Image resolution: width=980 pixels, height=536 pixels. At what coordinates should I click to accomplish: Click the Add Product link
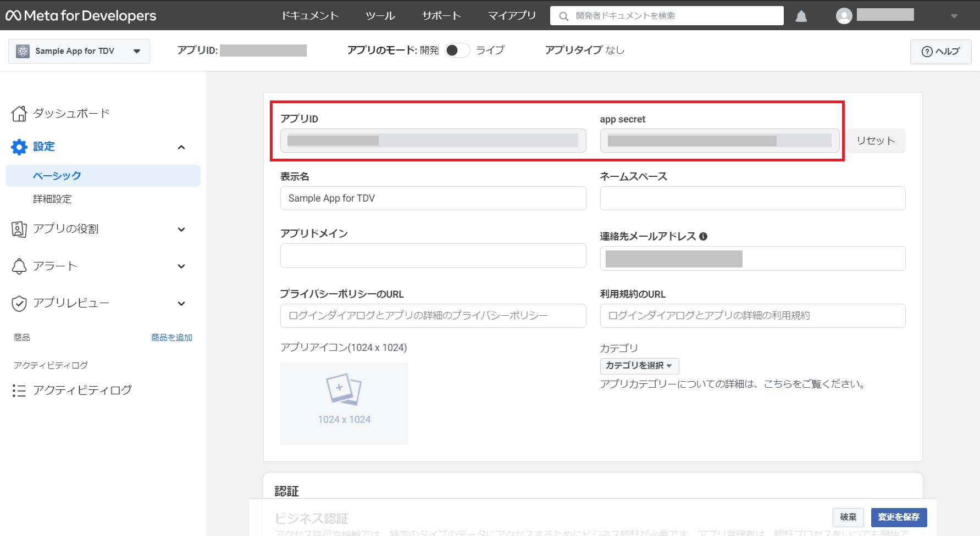(171, 338)
